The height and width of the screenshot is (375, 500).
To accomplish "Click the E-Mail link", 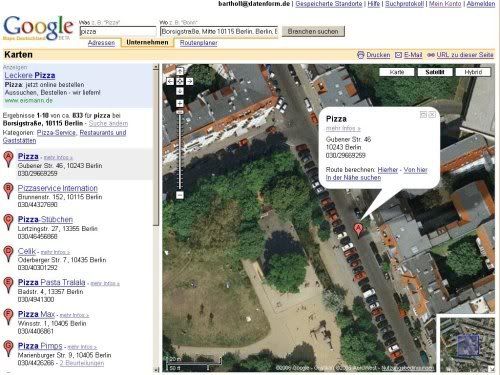I will [413, 55].
